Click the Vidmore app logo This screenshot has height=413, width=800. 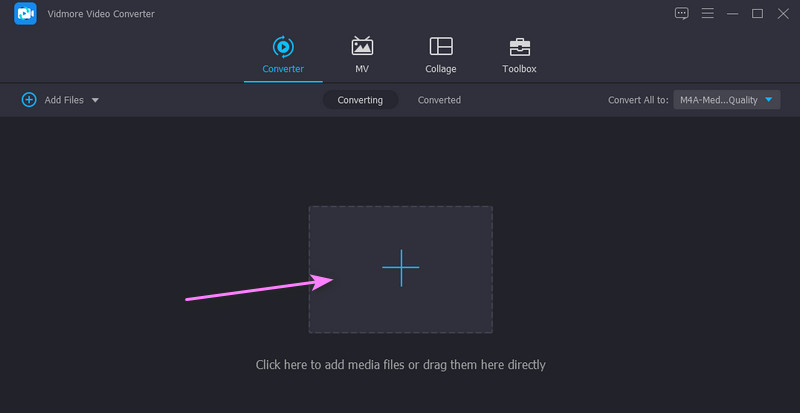click(25, 14)
